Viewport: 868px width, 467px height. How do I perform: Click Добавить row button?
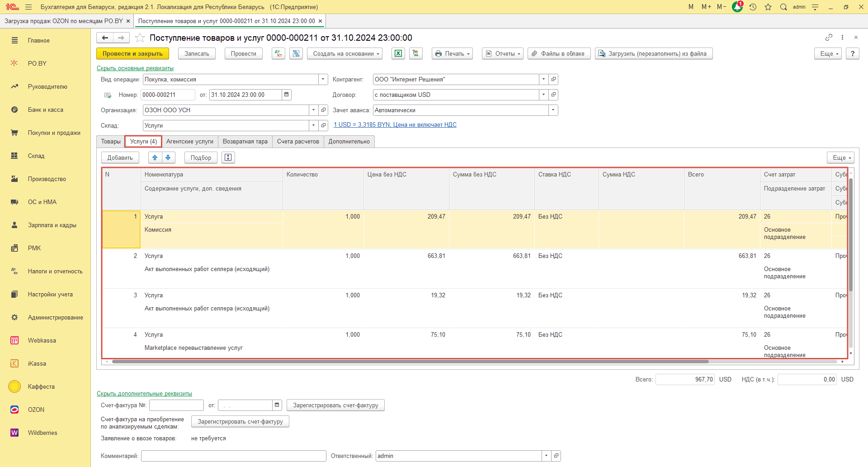120,157
